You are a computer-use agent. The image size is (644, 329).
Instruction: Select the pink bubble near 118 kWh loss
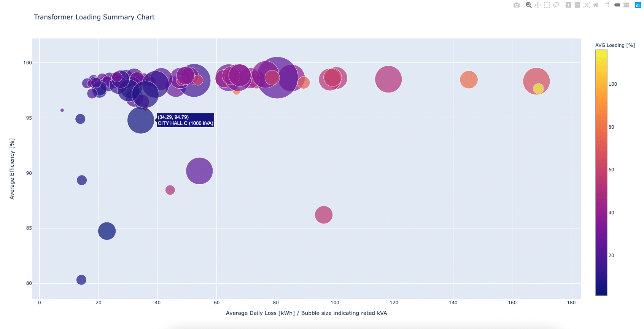point(388,79)
